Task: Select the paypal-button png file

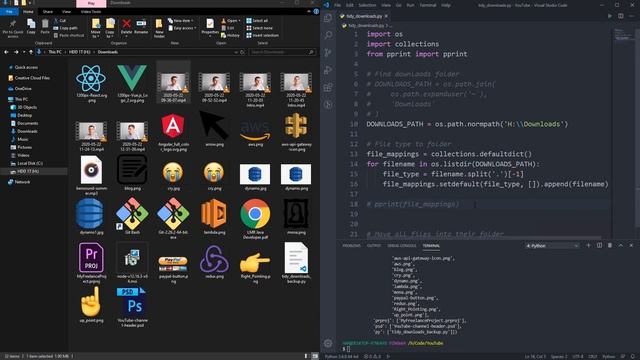Action: 173,268
